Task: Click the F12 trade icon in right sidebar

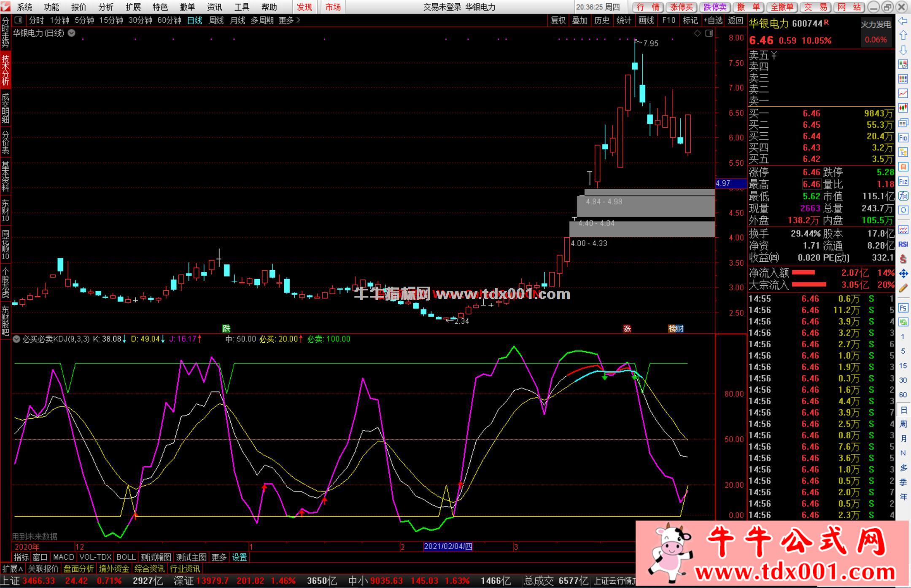Action: click(x=903, y=182)
